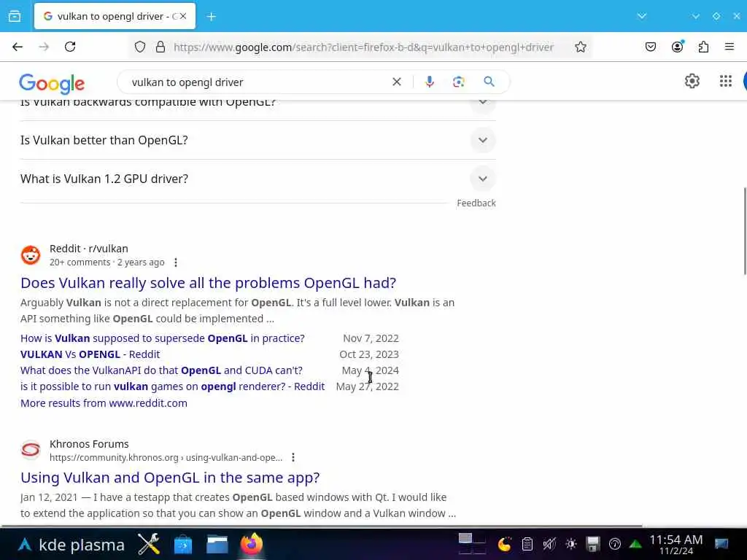Open the tracking protection shield
The height and width of the screenshot is (560, 747).
139,47
